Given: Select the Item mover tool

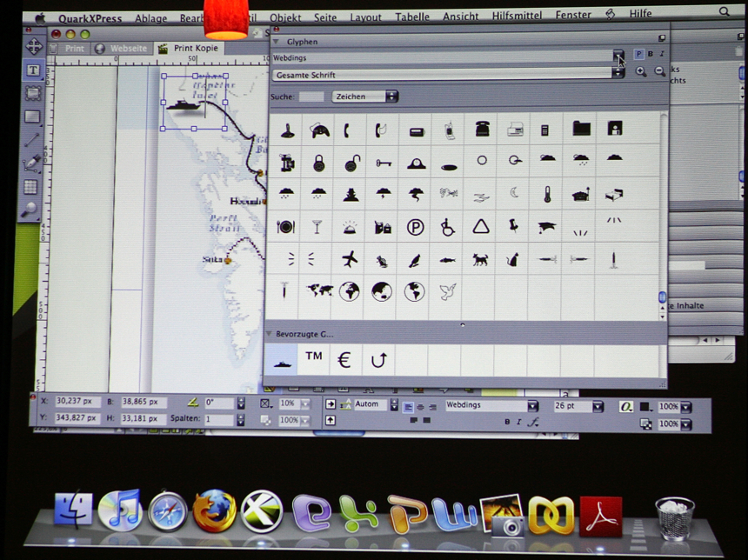Looking at the screenshot, I should 33,47.
